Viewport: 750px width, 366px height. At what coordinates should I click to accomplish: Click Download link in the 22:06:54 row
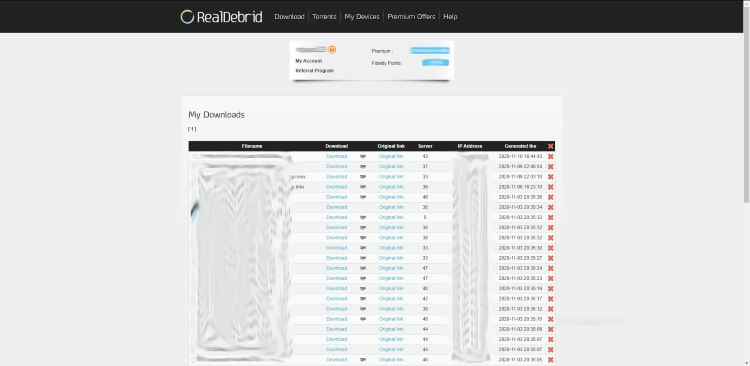point(336,166)
